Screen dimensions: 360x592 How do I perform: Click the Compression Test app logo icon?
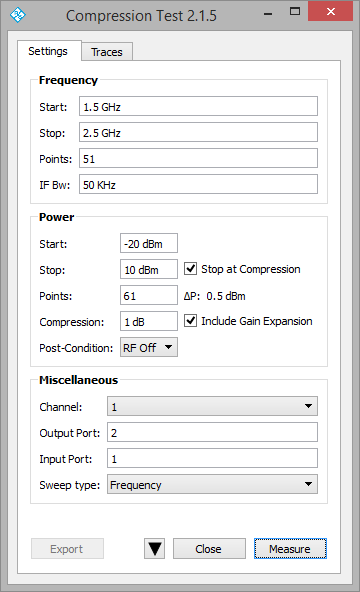17,15
